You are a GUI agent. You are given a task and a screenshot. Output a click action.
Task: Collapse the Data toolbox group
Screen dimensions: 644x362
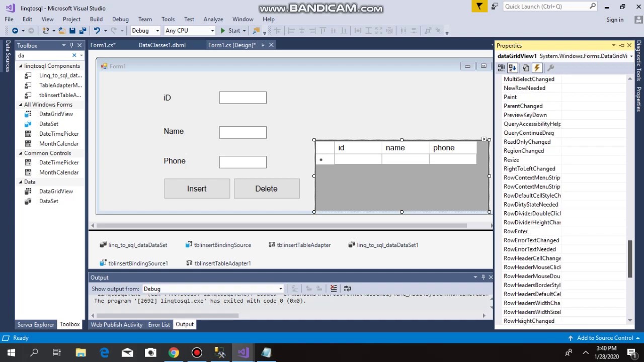[21, 182]
